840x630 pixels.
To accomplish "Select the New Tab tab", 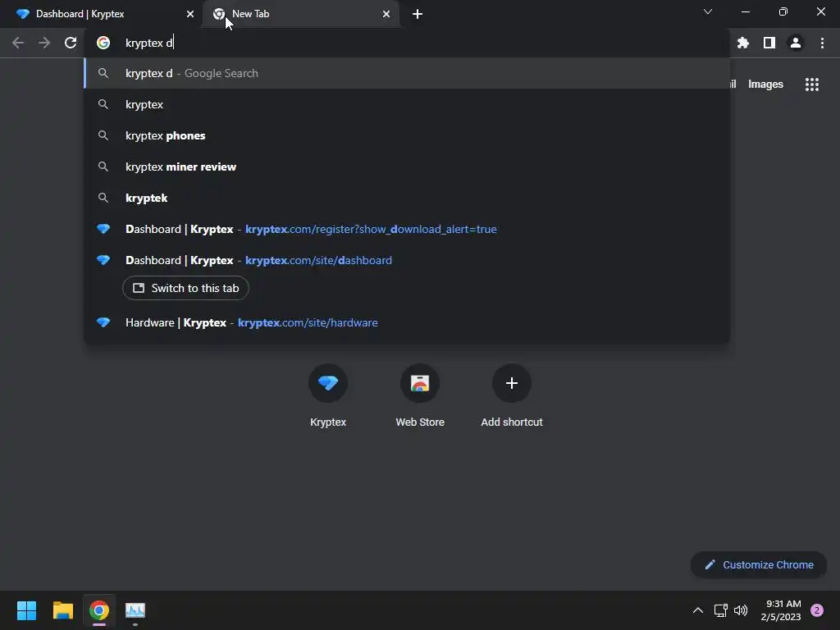I will coord(300,14).
